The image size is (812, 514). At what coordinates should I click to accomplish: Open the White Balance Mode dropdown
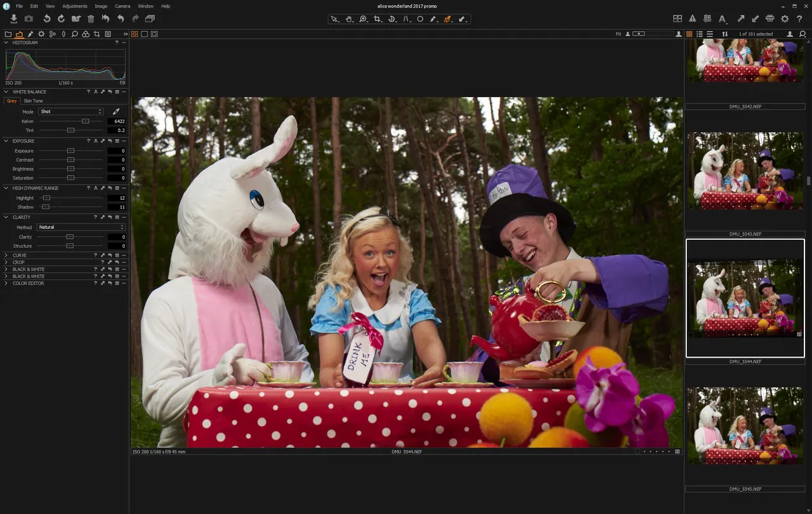[70, 112]
